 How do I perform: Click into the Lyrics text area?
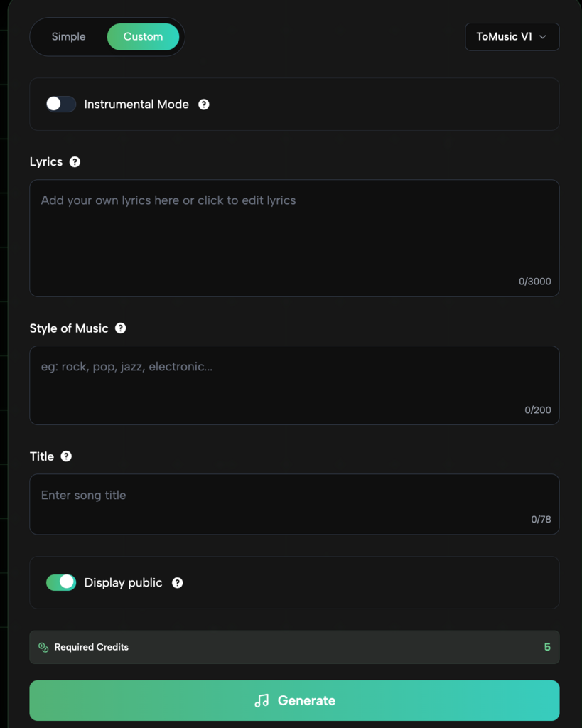point(294,237)
